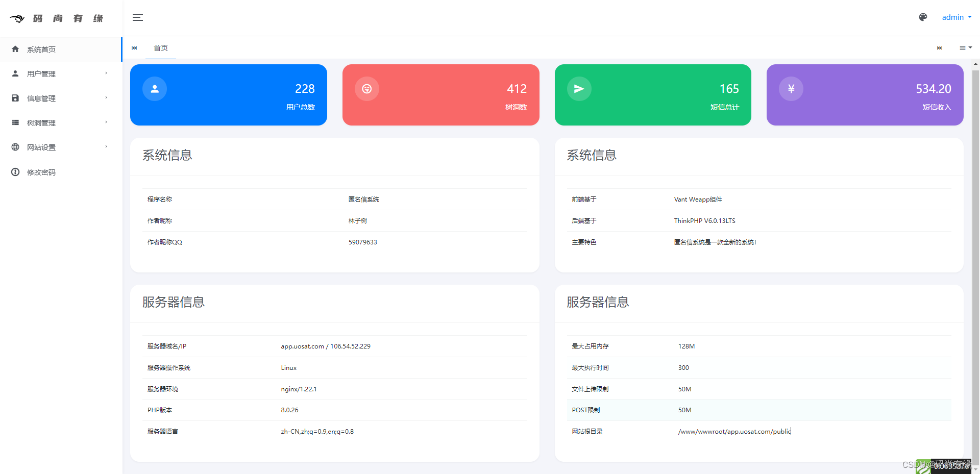
Task: Expand the 树洞管理 submenu chevron
Action: [x=106, y=122]
